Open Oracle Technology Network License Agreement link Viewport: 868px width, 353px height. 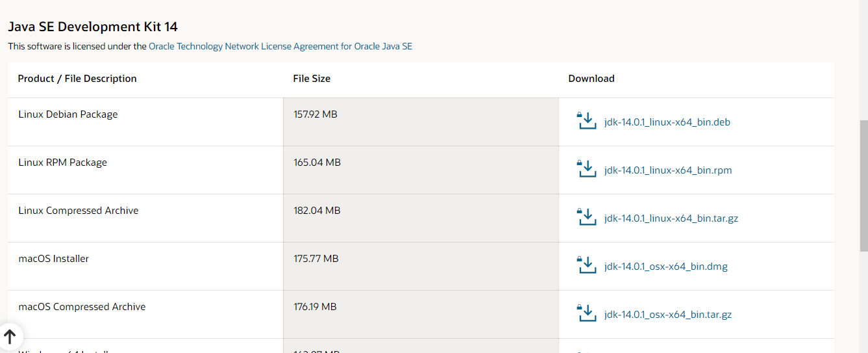tap(280, 46)
